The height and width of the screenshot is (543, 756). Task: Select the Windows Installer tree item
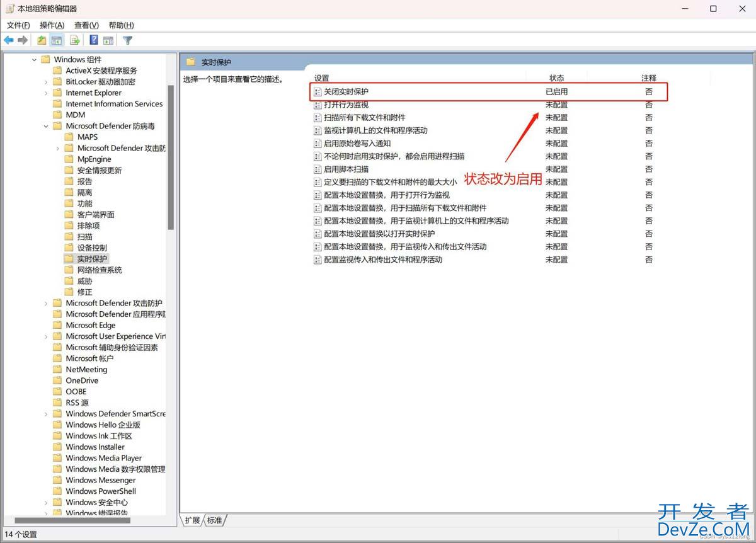[x=95, y=447]
